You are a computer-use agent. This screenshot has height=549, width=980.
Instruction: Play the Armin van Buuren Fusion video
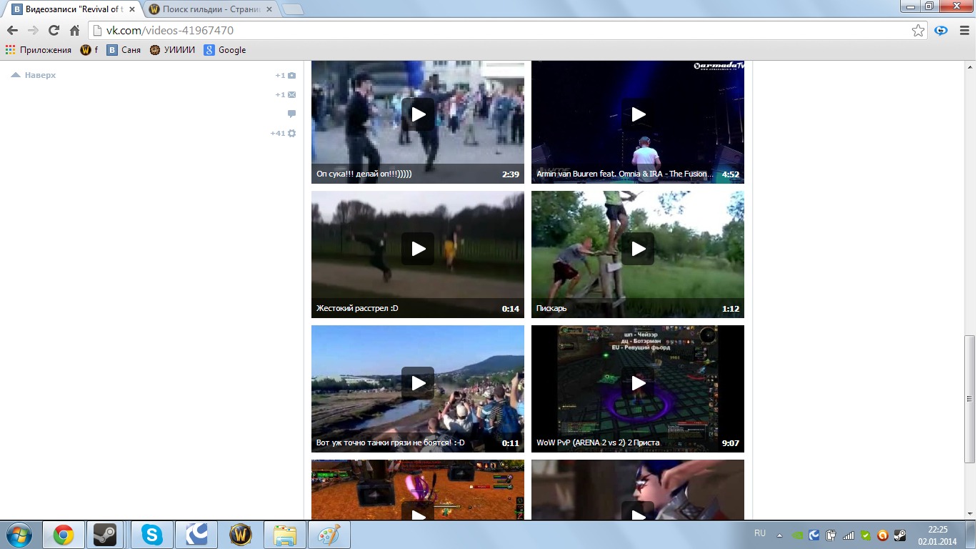pos(638,114)
